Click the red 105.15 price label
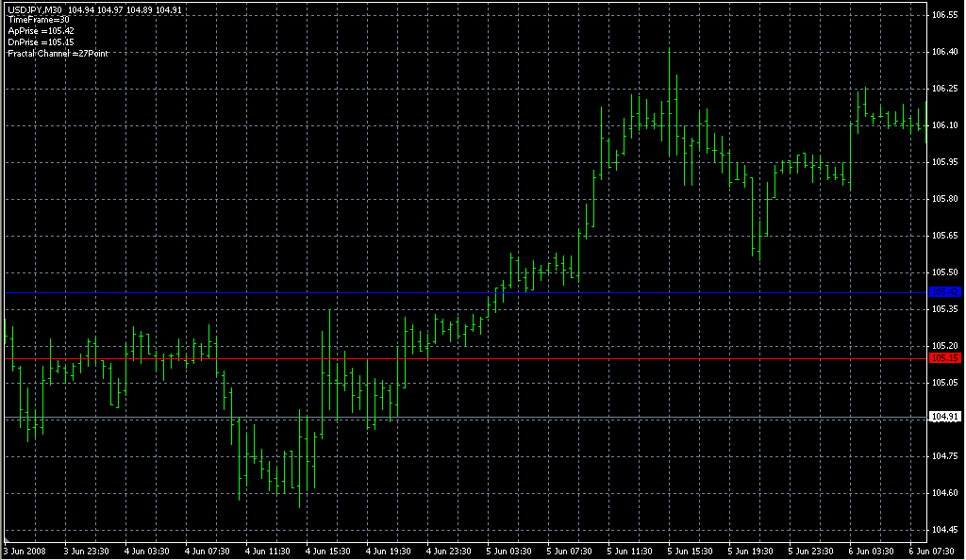Screen dimensions: 966x560 [944, 358]
